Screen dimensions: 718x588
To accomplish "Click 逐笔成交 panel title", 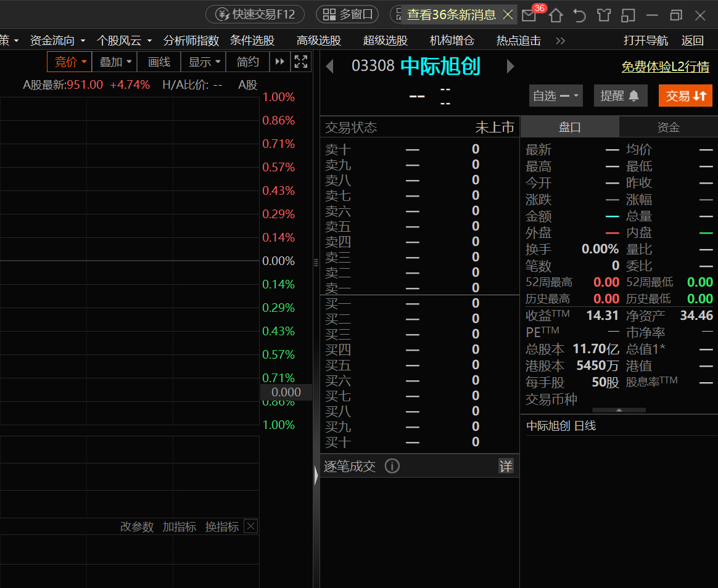I will pos(350,467).
